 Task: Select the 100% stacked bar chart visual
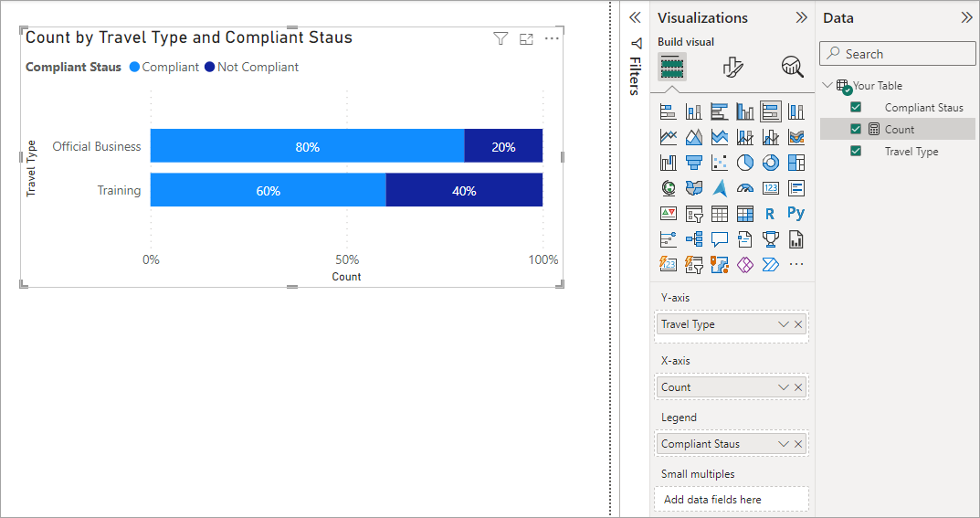pyautogui.click(x=771, y=111)
